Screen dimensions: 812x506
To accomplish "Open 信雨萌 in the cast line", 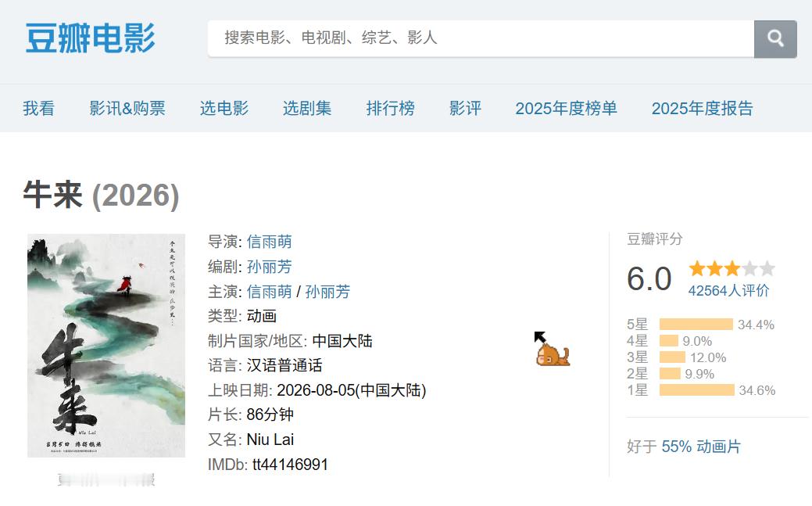I will 270,292.
